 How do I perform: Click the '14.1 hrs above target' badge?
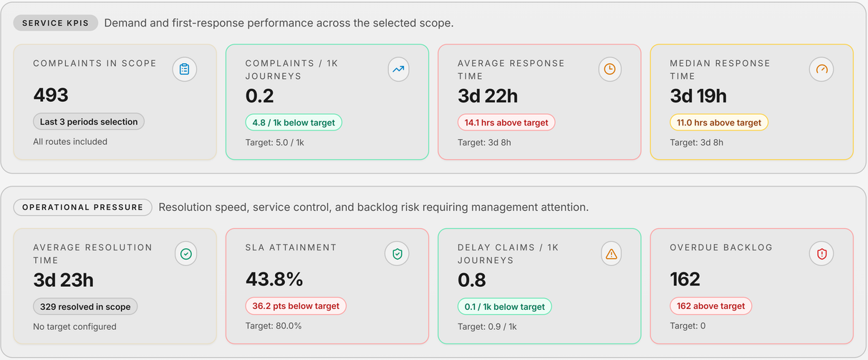click(506, 123)
